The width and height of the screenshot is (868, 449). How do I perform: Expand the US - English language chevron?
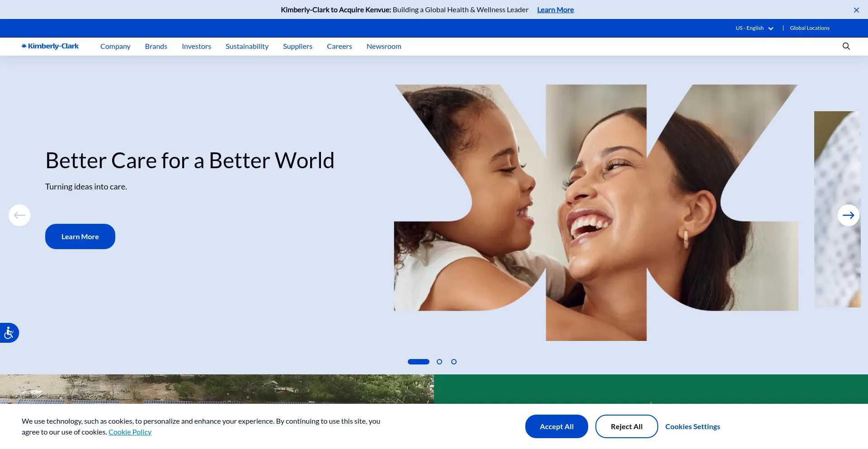(771, 28)
